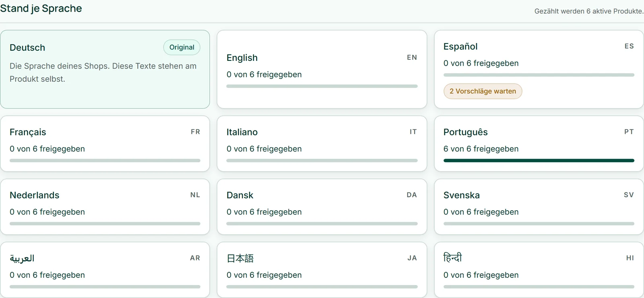Click the 2 Vorschläge warten badge
This screenshot has height=298, width=644.
tap(483, 91)
